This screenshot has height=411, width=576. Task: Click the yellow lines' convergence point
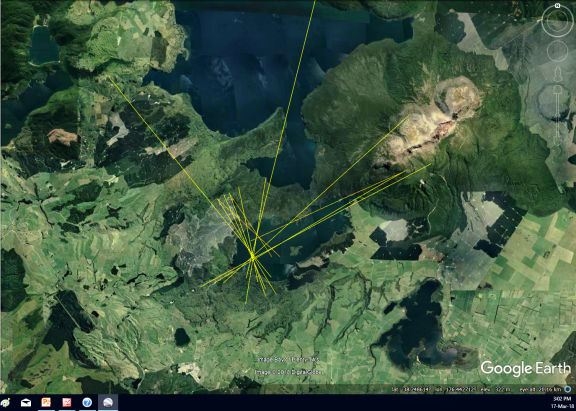pos(252,256)
